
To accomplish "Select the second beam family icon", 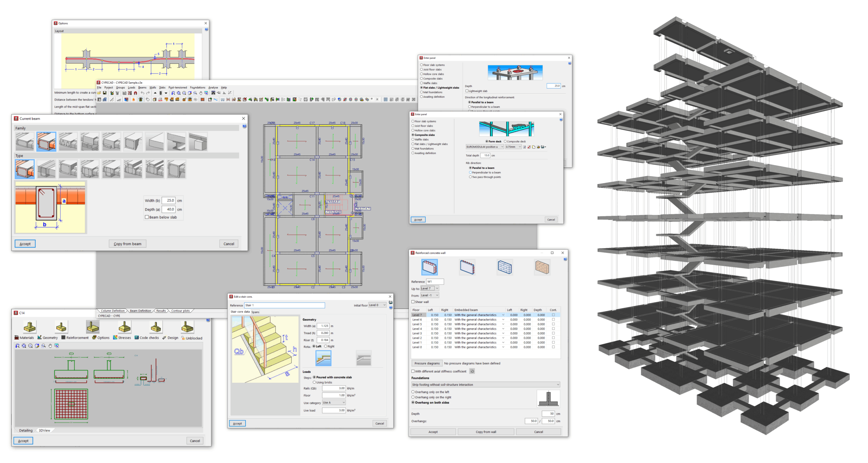I will (46, 142).
